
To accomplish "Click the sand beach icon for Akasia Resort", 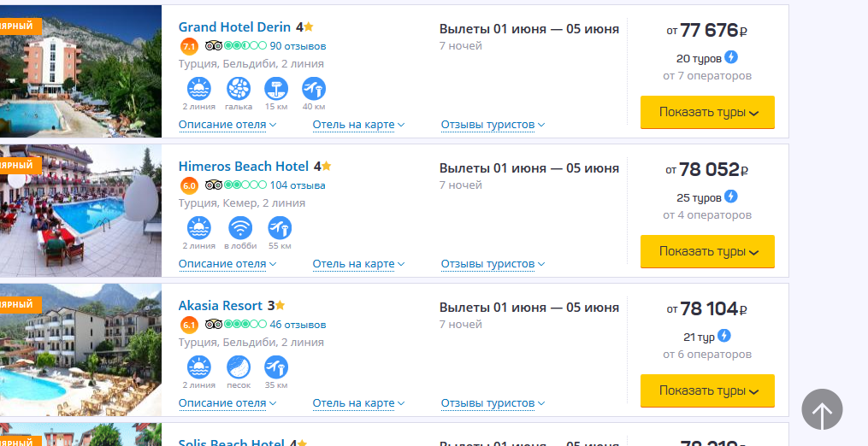I will click(x=239, y=367).
